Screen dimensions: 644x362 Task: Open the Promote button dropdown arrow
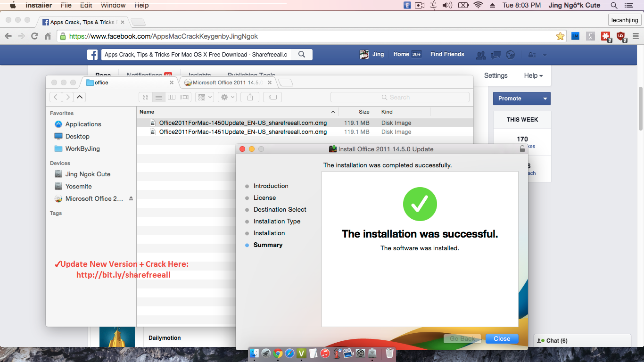[545, 99]
